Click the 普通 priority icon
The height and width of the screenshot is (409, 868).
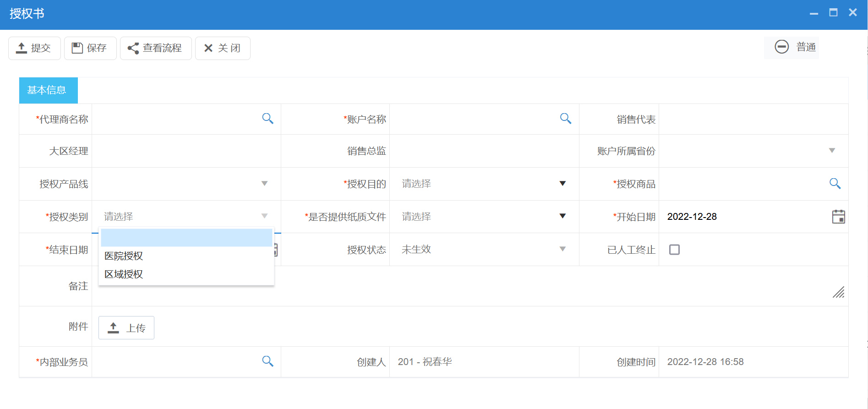pyautogui.click(x=781, y=47)
